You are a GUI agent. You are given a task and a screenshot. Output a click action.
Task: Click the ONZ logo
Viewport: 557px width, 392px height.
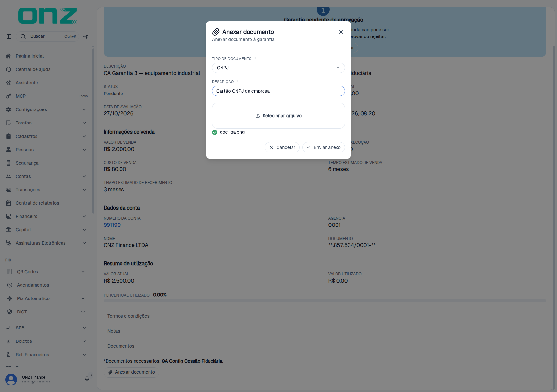point(48,16)
